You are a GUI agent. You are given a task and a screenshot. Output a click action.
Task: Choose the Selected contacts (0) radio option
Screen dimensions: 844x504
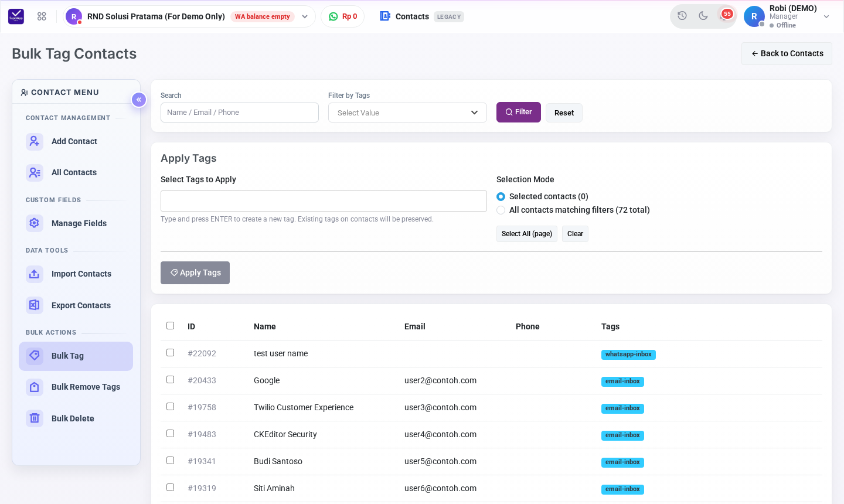click(501, 197)
